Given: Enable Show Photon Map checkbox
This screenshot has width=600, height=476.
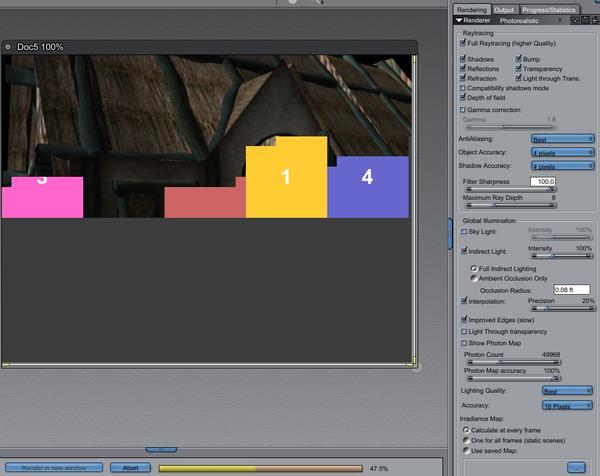Looking at the screenshot, I should (464, 343).
